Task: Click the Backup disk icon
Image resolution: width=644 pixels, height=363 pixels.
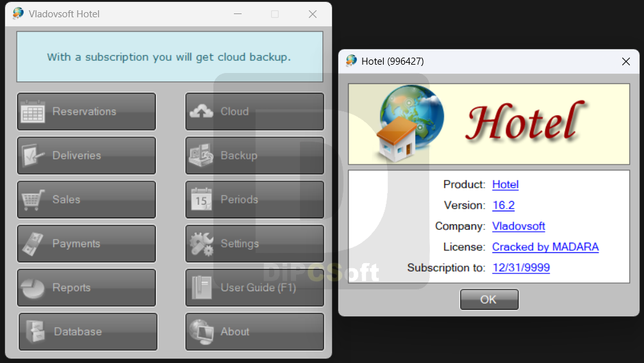Action: [x=201, y=156]
